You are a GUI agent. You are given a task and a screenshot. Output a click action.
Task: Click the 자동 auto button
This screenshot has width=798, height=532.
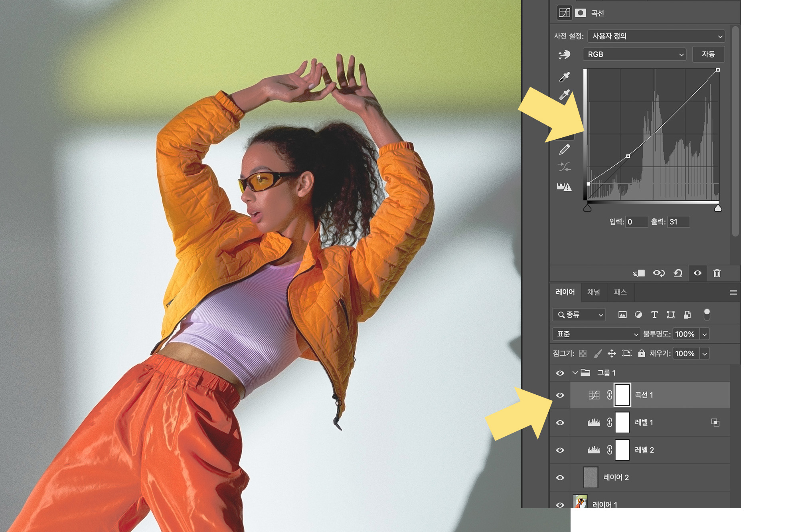click(x=708, y=54)
